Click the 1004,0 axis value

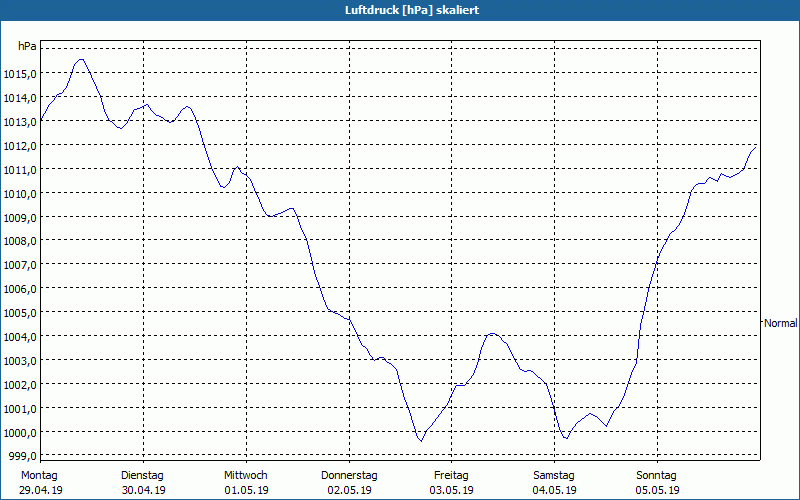20,337
